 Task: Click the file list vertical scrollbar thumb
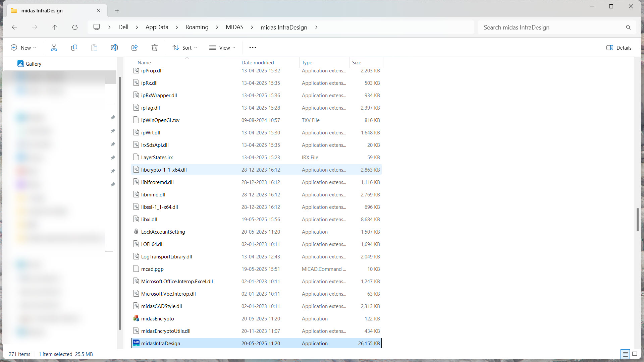point(637,220)
